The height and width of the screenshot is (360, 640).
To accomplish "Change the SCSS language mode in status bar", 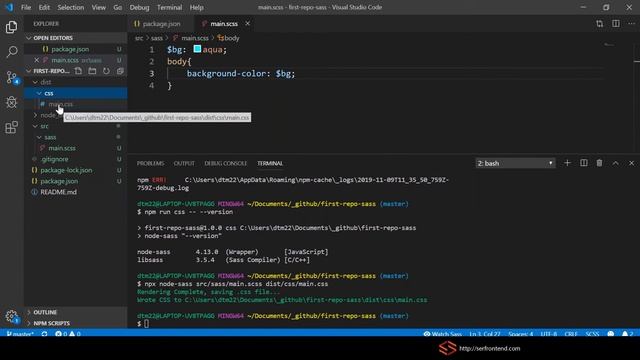I will pyautogui.click(x=592, y=334).
